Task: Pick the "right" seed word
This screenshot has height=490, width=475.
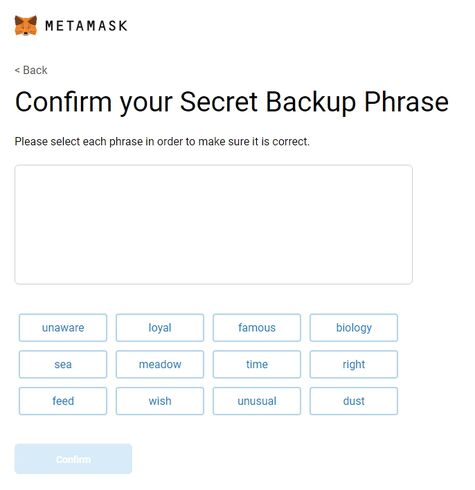Action: click(x=354, y=364)
